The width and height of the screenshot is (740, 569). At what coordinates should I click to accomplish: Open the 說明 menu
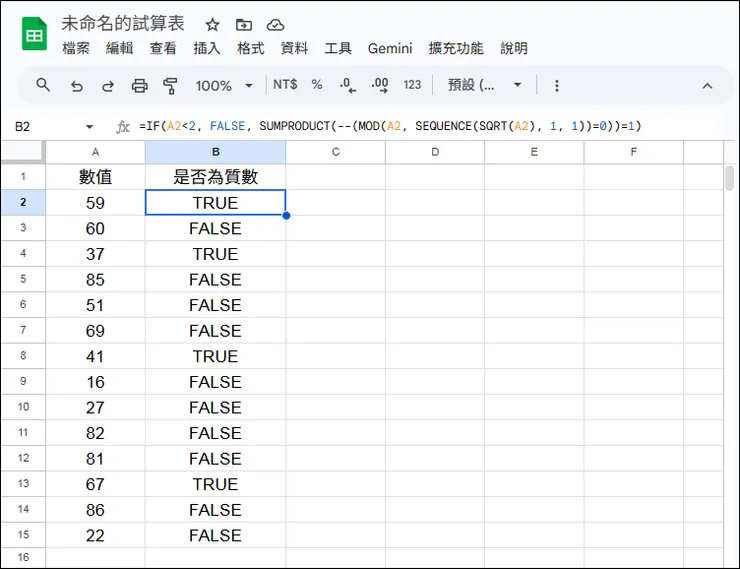pos(514,48)
